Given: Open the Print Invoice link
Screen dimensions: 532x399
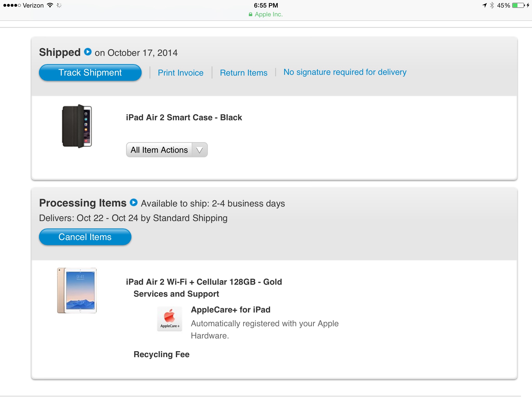Looking at the screenshot, I should tap(181, 73).
